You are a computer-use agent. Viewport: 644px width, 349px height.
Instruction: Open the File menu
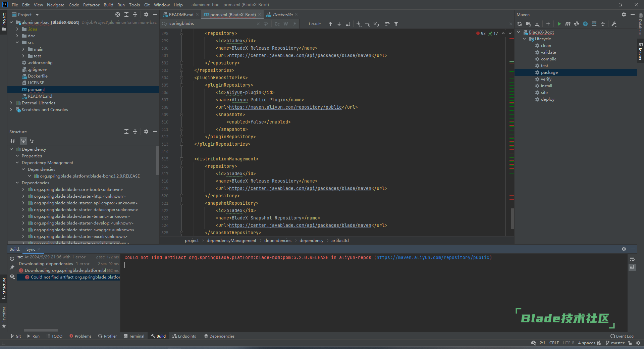[15, 5]
